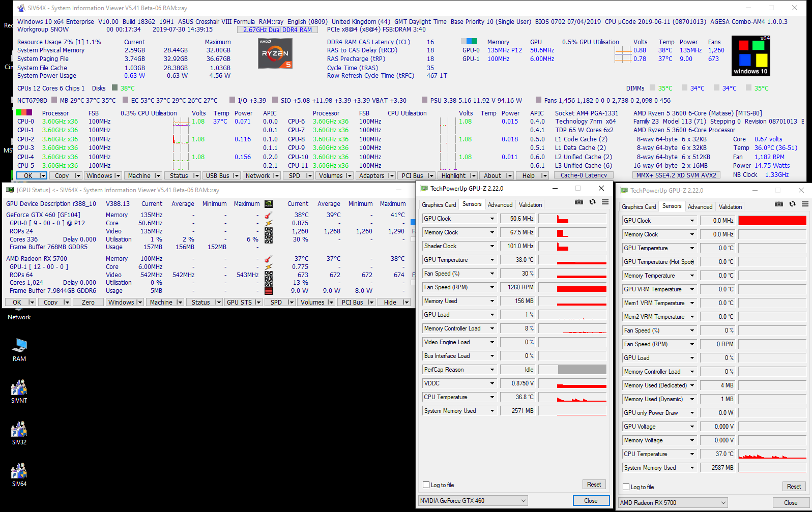Switch to Graphics Card tab in GTX 460 GPU-Z

pos(439,205)
